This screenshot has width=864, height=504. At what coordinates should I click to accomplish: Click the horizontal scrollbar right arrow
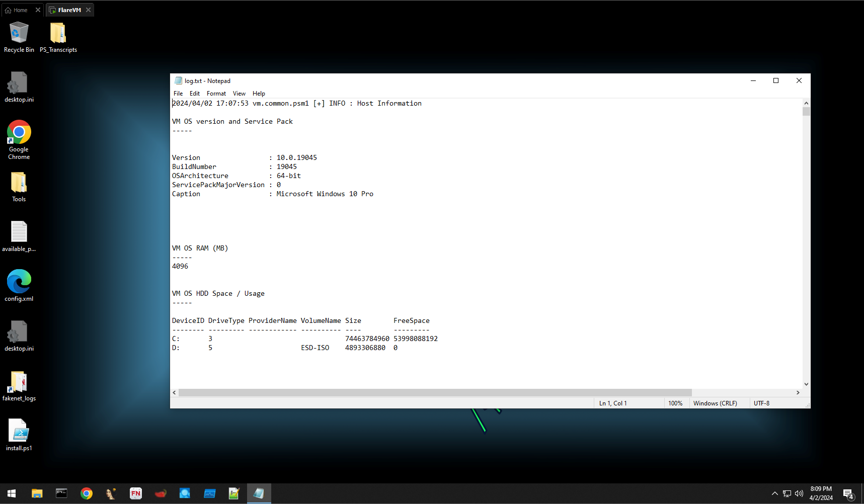pyautogui.click(x=798, y=392)
